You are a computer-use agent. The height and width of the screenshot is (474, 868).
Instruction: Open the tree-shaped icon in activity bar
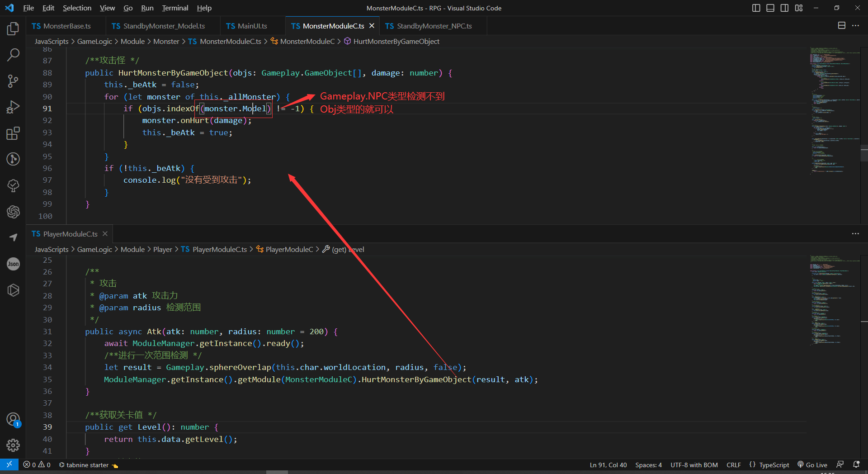pos(13,185)
